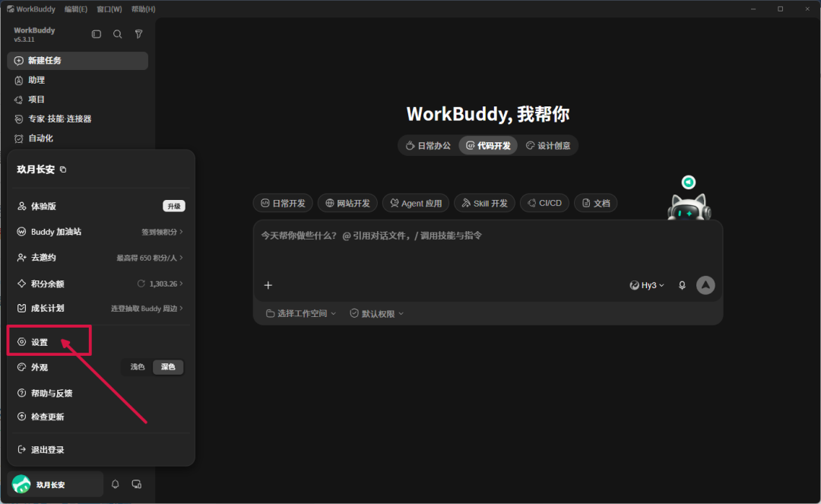This screenshot has width=821, height=504.
Task: Click the green speaker badge above robot
Action: pyautogui.click(x=689, y=182)
